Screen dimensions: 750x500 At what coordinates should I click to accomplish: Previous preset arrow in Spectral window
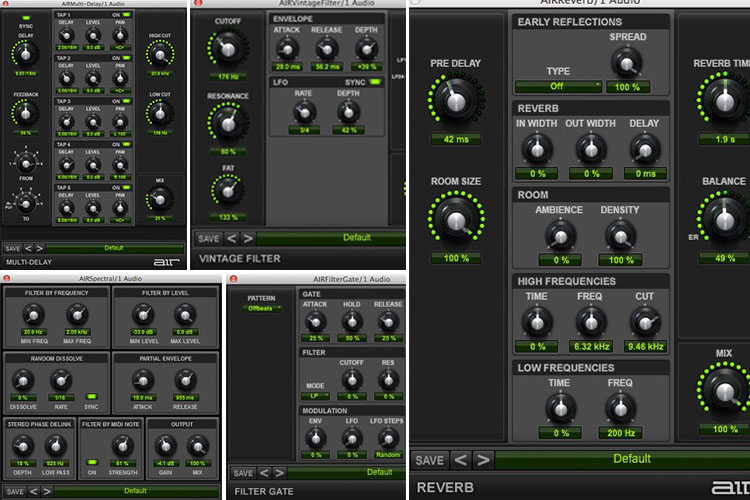33,491
